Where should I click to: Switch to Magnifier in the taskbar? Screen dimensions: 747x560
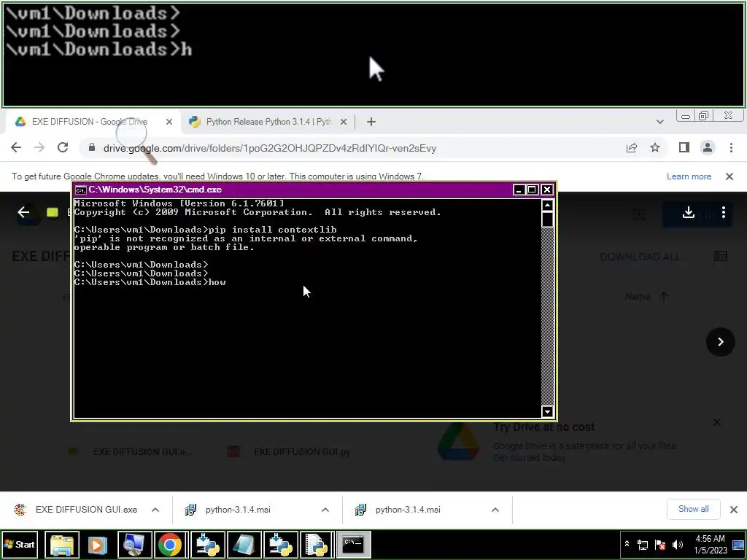(x=134, y=545)
